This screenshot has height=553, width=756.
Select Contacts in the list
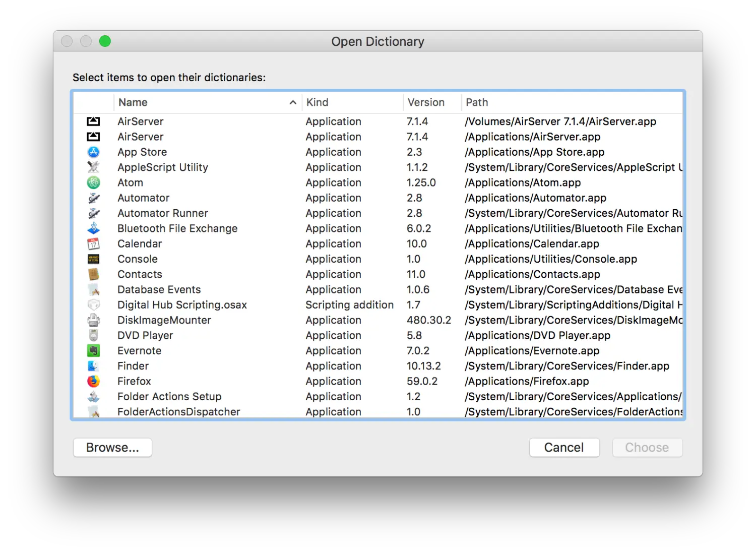tap(140, 274)
